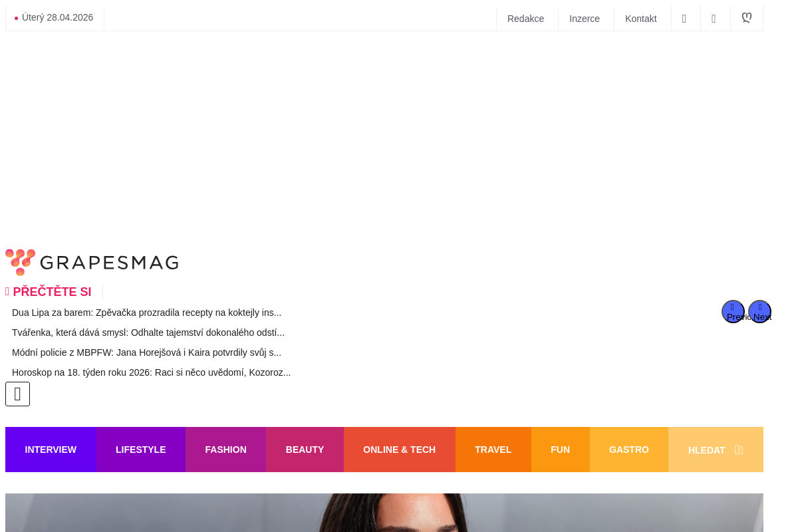Open the Módní policie z MBPFW article
Viewport: 798px width, 532px height.
tap(146, 352)
